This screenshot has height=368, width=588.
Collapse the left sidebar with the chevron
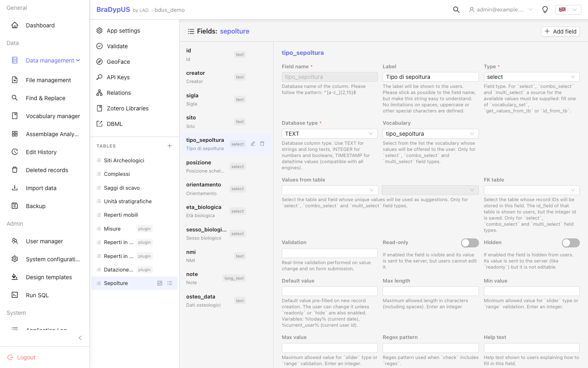(x=80, y=338)
